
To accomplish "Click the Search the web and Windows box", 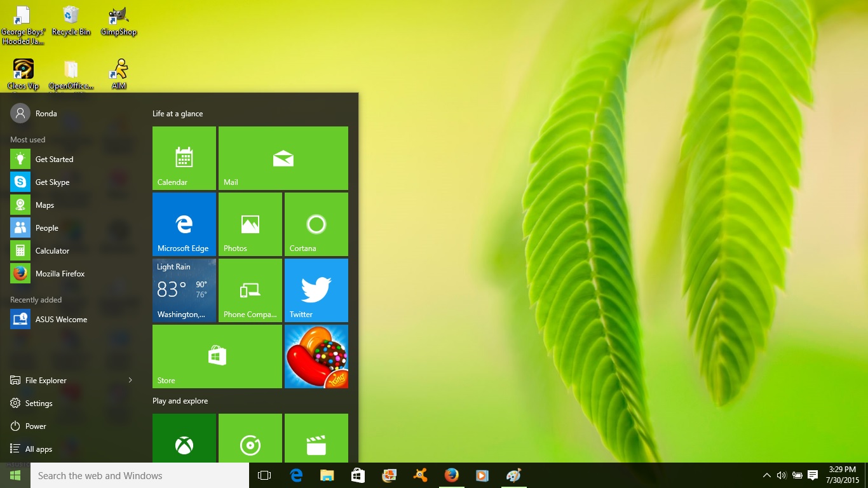I will click(x=140, y=475).
